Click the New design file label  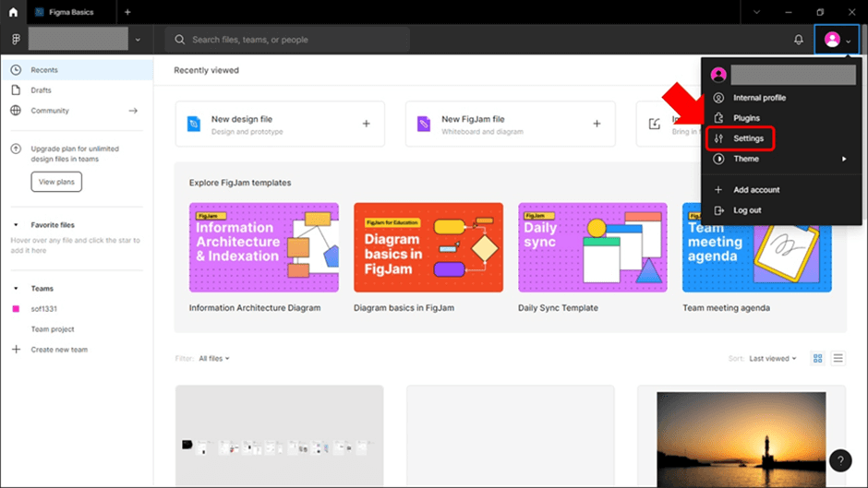click(242, 119)
